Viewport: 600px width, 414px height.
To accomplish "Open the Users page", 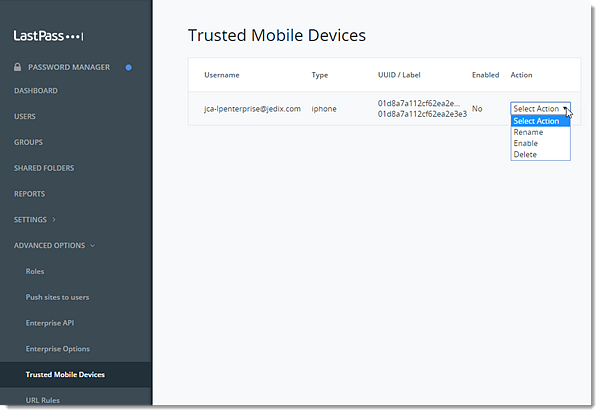I will [25, 116].
